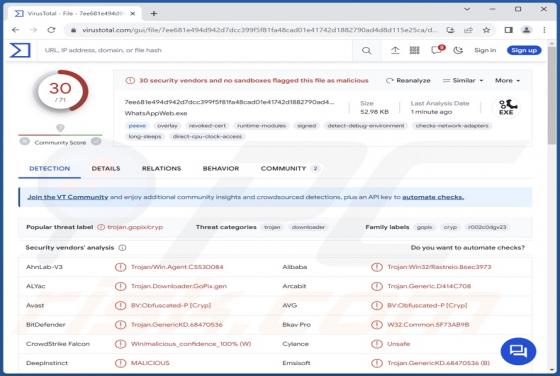Image resolution: width=560 pixels, height=376 pixels.
Task: Click the upload file icon
Action: [395, 50]
